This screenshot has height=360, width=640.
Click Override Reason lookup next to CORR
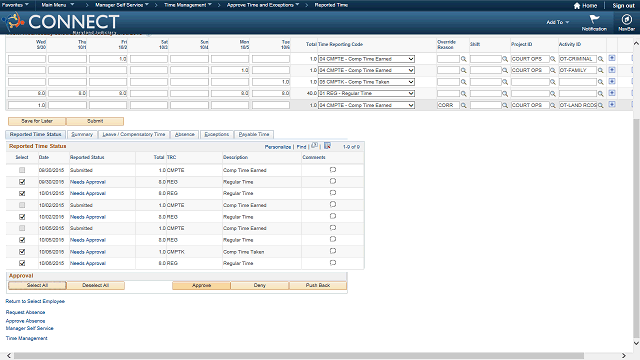coord(464,105)
